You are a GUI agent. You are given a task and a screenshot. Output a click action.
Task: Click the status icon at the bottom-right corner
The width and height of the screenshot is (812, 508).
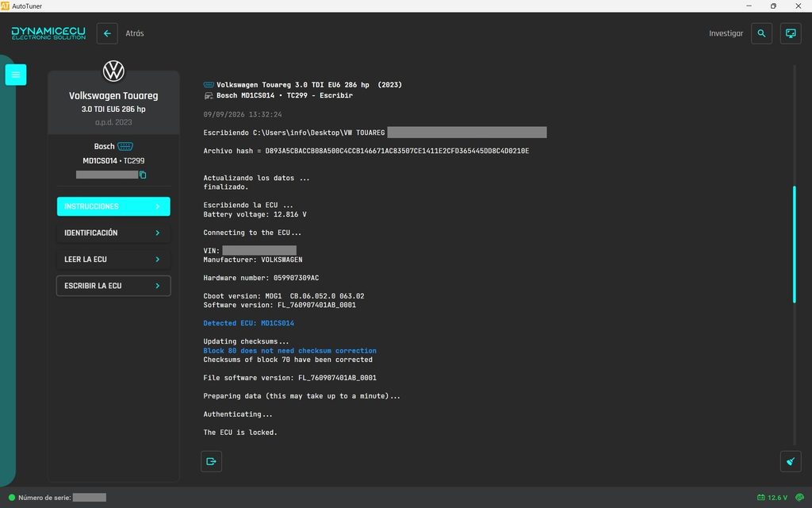point(800,498)
